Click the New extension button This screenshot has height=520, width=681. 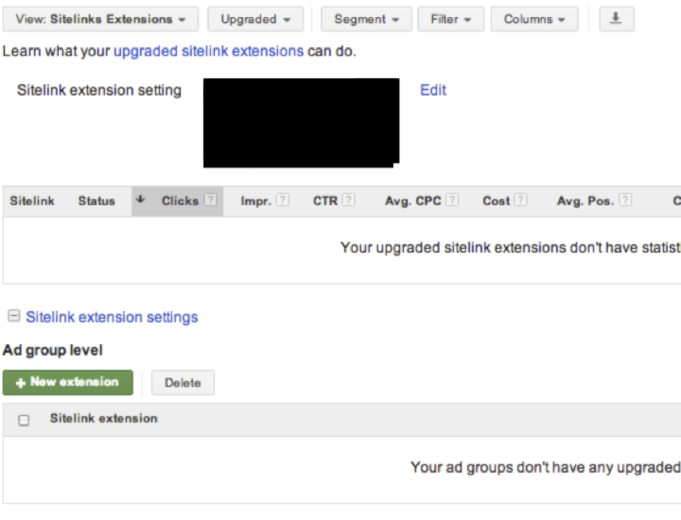[x=68, y=382]
